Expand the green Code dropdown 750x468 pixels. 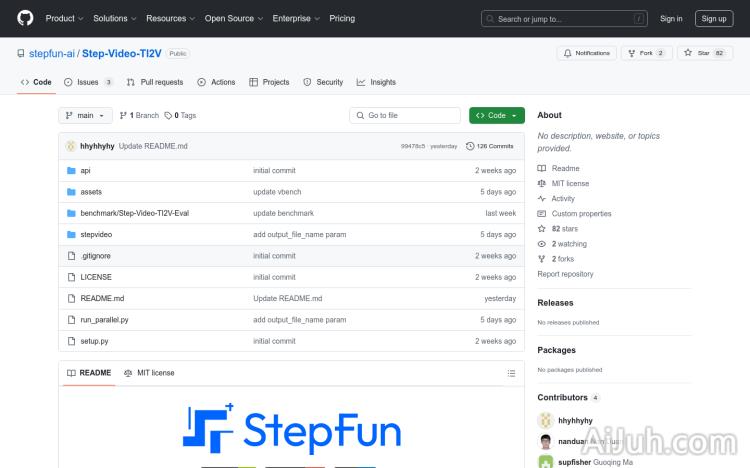point(496,115)
